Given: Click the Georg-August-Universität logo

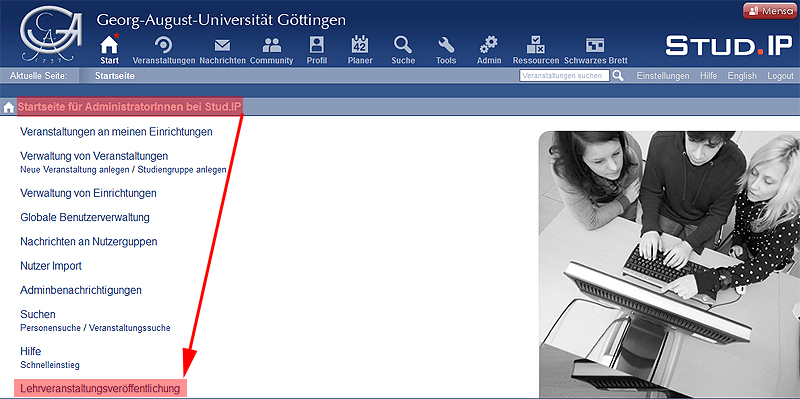Looking at the screenshot, I should coord(51,33).
